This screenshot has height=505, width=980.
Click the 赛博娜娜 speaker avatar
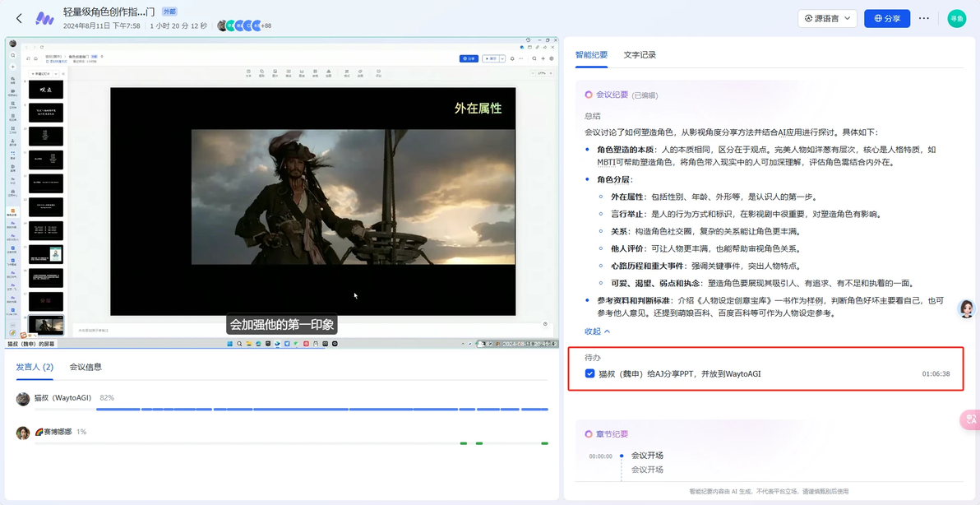point(23,433)
